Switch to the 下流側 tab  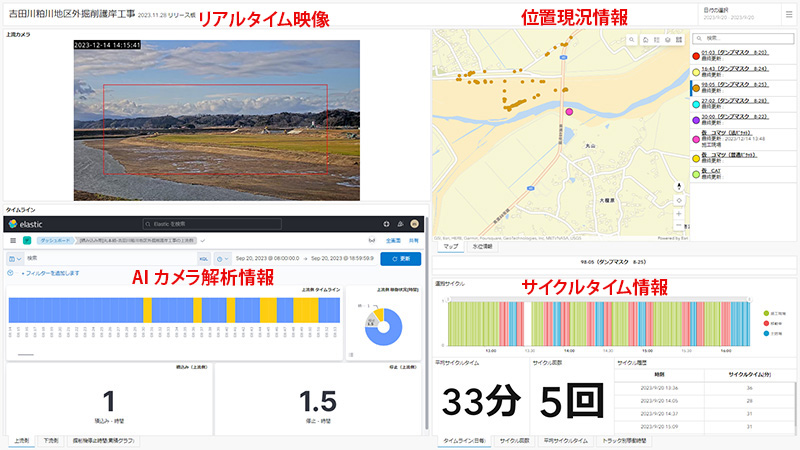pos(51,440)
